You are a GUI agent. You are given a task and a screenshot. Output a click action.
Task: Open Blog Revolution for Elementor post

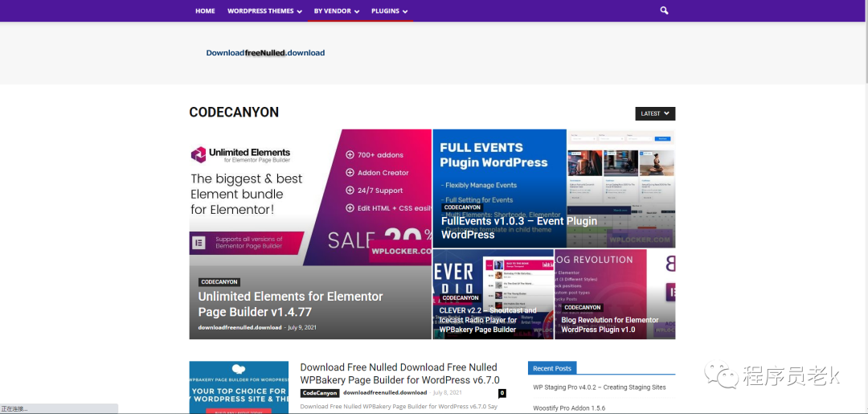pyautogui.click(x=610, y=325)
